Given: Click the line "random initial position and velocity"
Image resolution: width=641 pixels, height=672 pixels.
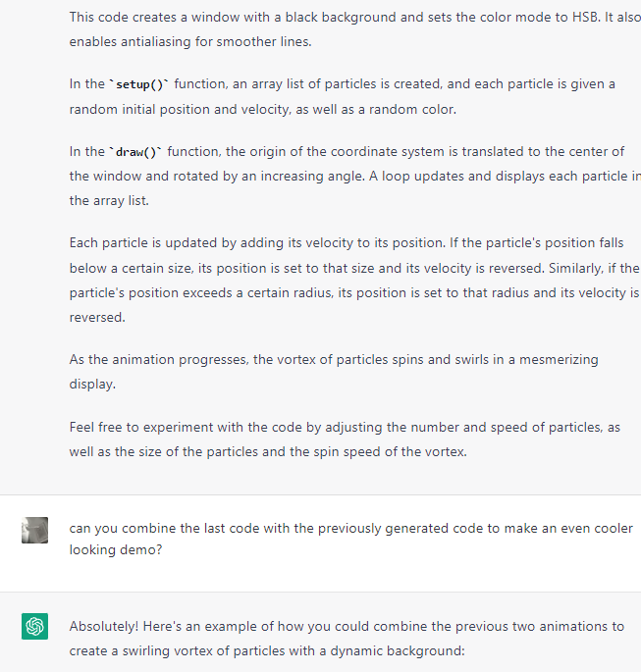Looking at the screenshot, I should click(263, 109).
